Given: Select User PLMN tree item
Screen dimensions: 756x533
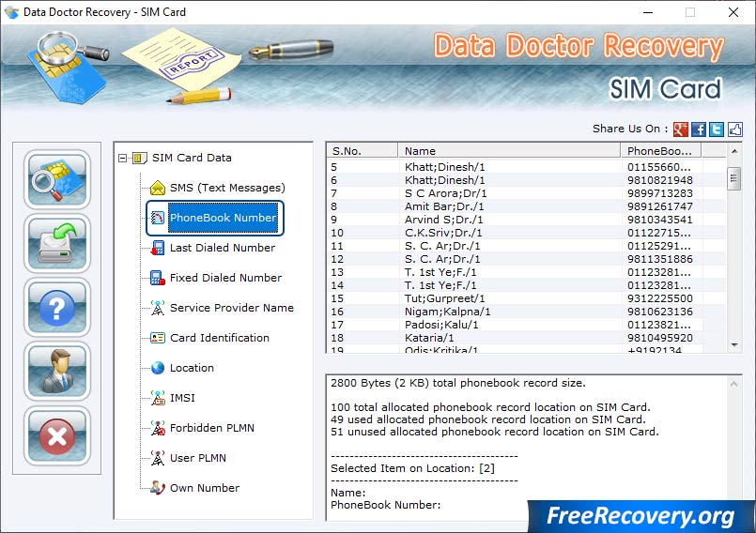Looking at the screenshot, I should click(197, 458).
